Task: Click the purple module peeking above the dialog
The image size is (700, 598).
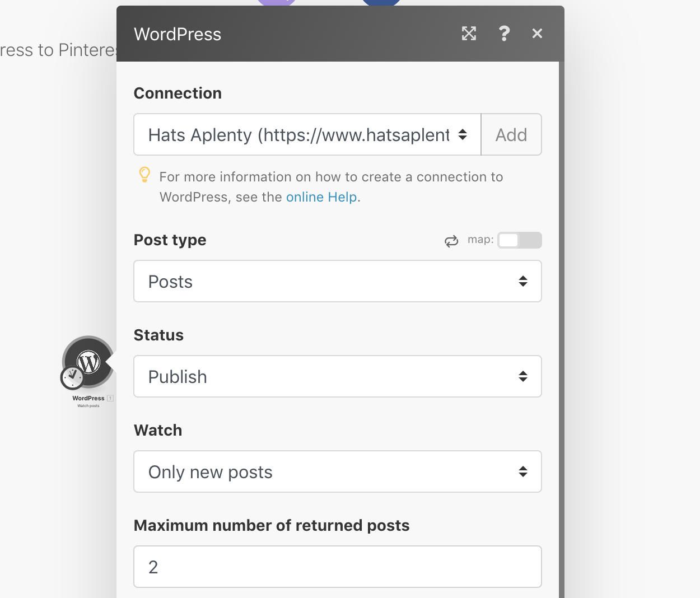Action: coord(276,3)
